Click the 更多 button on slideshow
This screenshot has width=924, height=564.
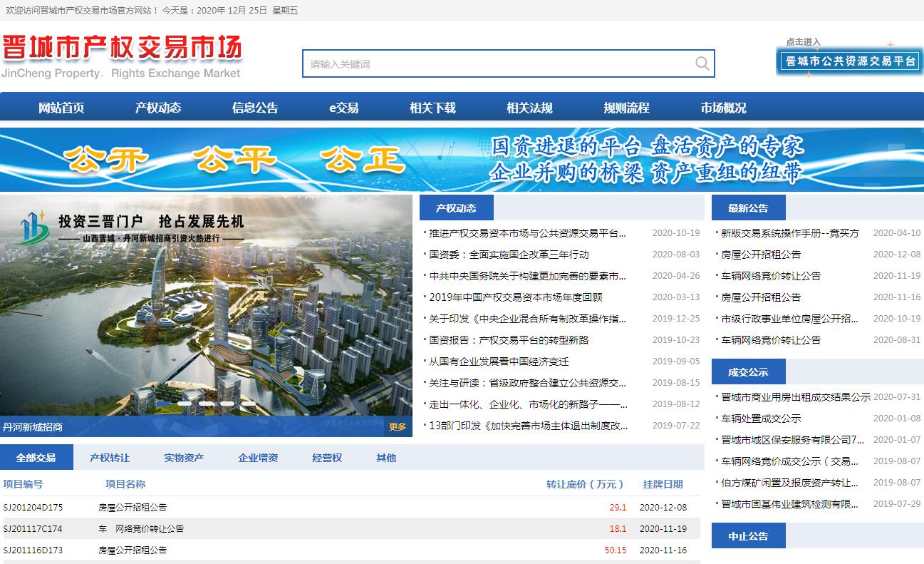[397, 426]
